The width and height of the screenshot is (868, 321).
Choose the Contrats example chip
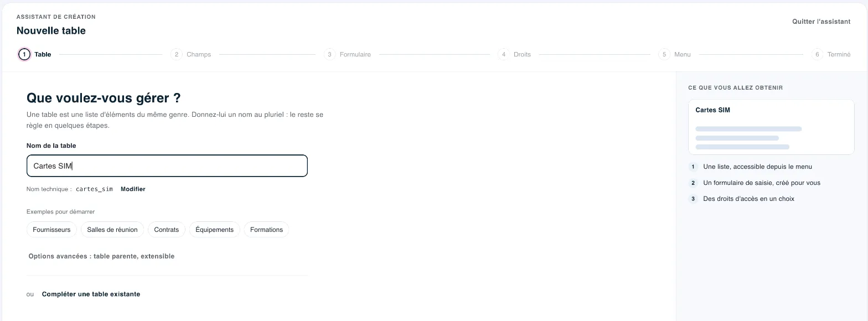pyautogui.click(x=167, y=230)
